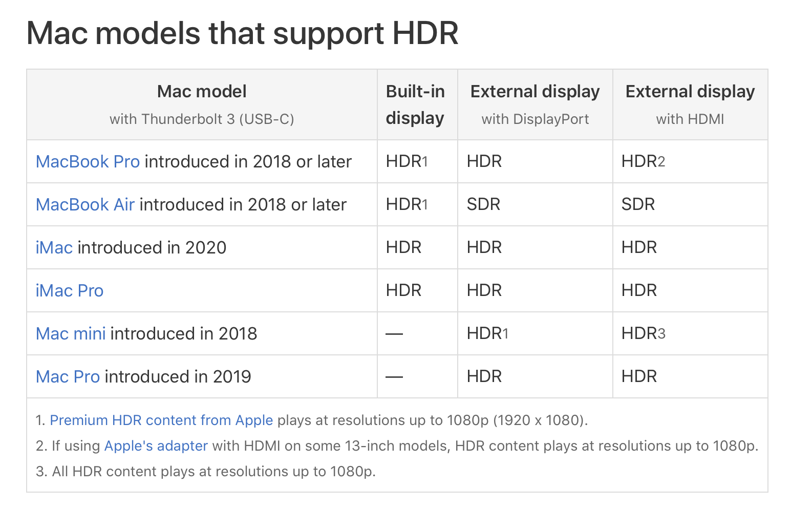Open 'Premium HDR content from Apple' link
The image size is (812, 508).
[161, 420]
